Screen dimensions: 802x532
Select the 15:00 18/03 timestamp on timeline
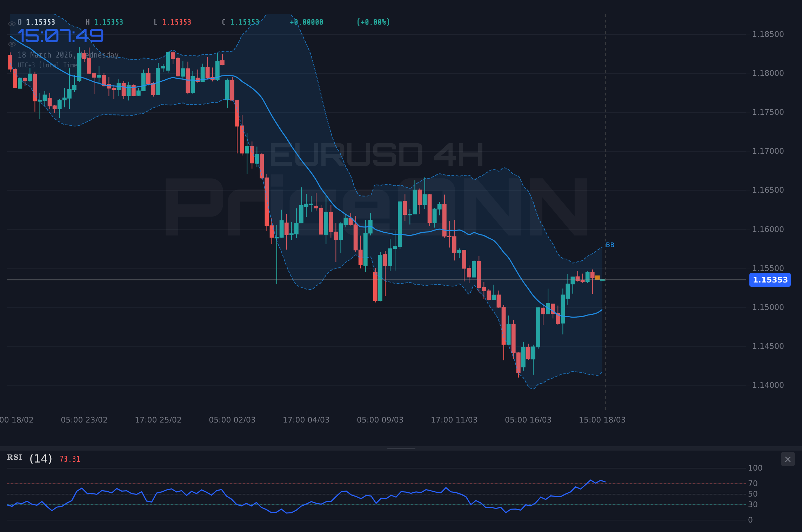point(602,420)
